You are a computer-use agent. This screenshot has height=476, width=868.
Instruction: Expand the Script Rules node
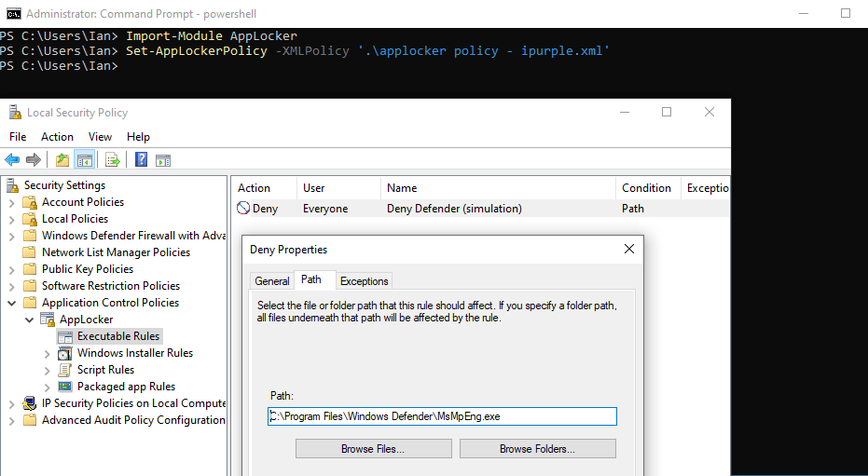[x=48, y=370]
